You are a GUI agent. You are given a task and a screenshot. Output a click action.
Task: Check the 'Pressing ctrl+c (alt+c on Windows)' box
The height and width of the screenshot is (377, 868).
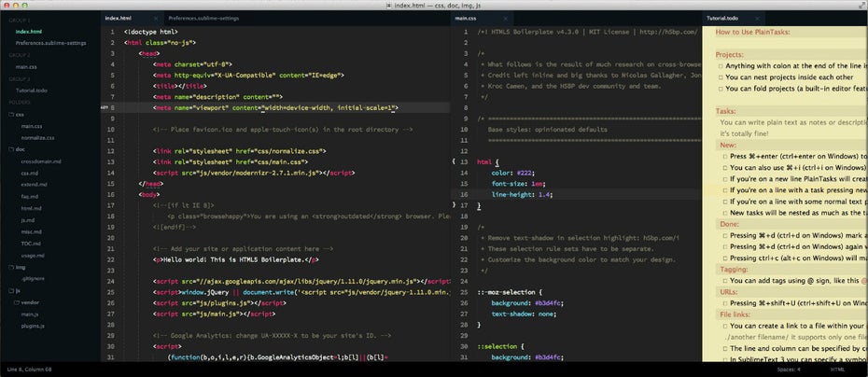(725, 258)
